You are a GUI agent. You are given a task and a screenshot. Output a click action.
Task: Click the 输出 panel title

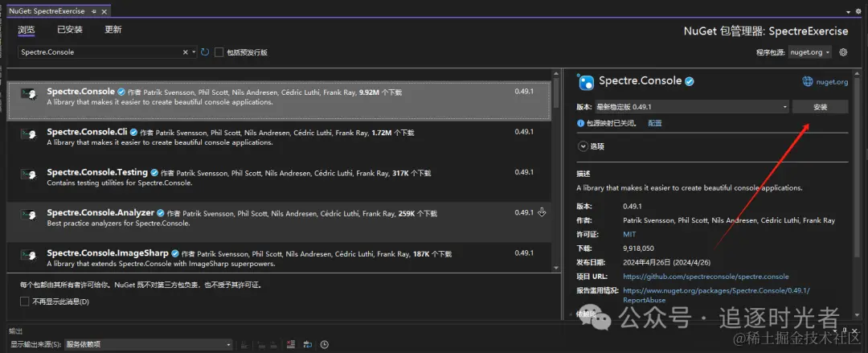coord(15,330)
